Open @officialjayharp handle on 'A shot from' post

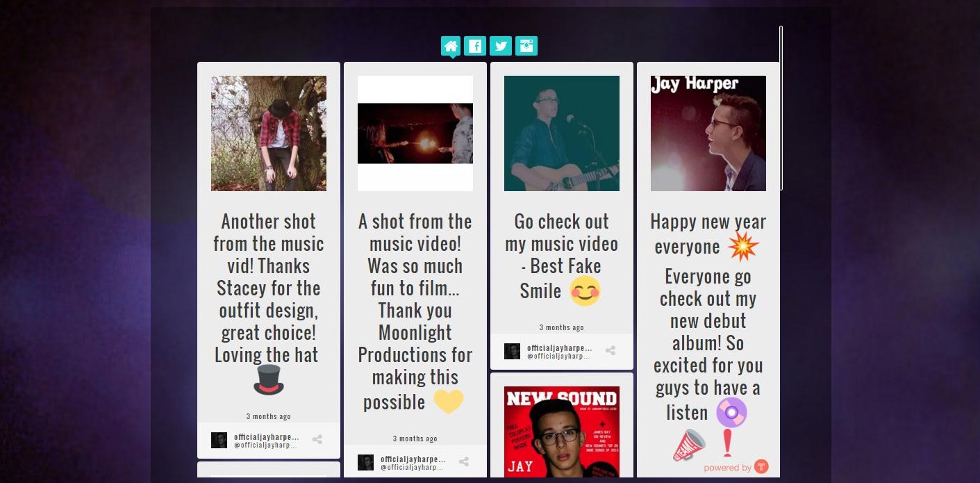pyautogui.click(x=412, y=467)
